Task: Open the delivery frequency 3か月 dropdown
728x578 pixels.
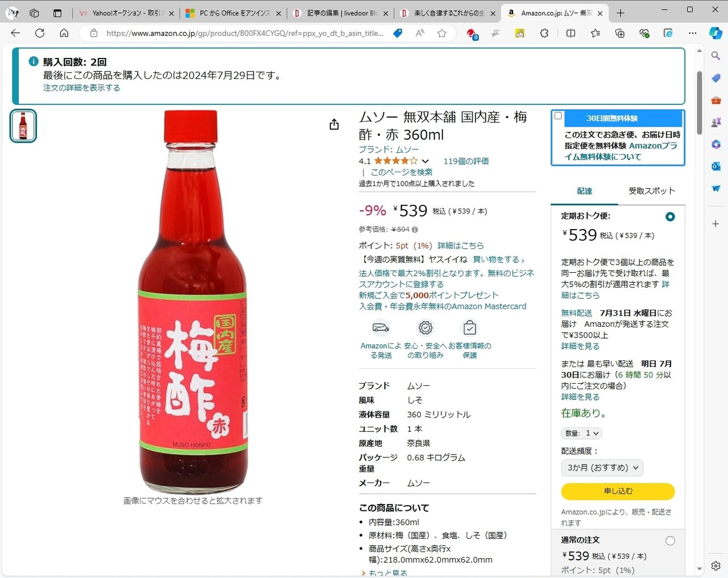Action: tap(602, 468)
